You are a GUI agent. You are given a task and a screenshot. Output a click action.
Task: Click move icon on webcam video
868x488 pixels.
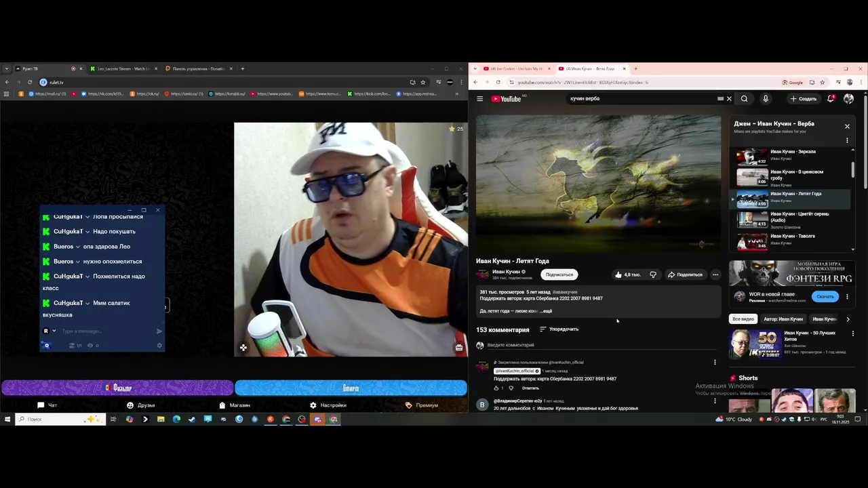pos(243,348)
